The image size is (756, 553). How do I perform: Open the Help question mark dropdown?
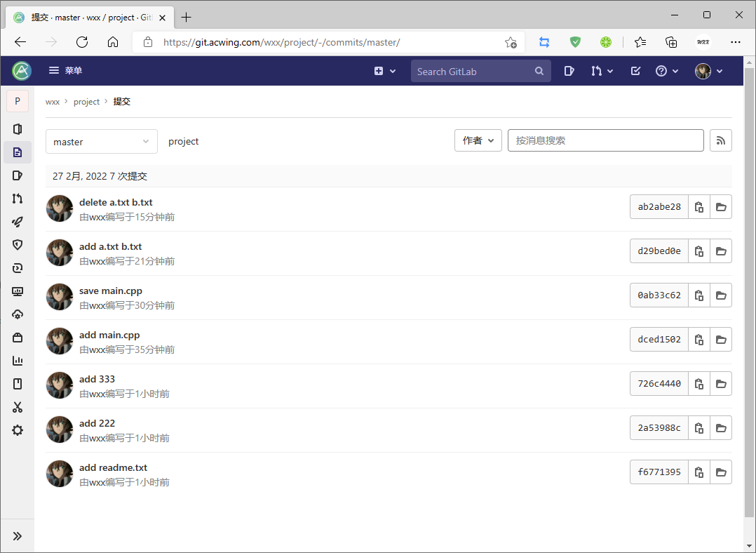coord(667,71)
